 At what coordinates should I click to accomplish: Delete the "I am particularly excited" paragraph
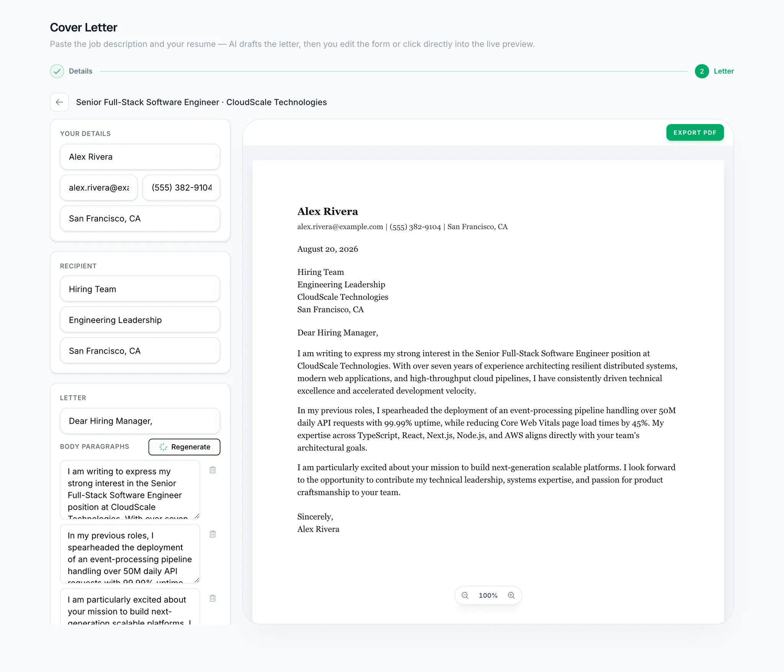click(x=213, y=598)
